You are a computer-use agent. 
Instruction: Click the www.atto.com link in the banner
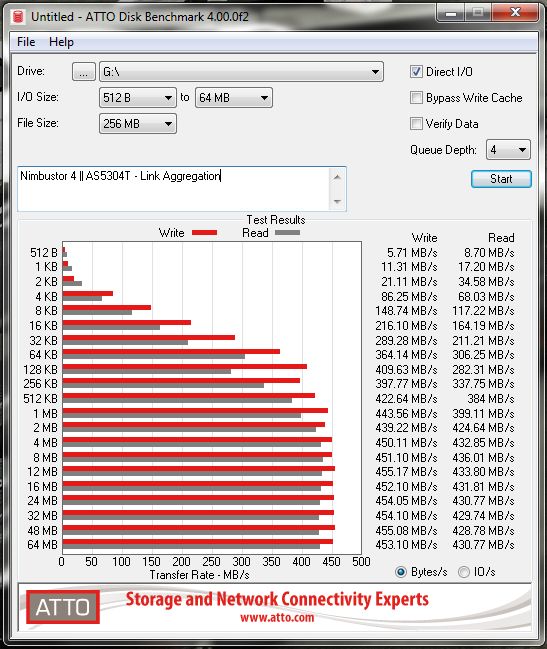point(277,618)
